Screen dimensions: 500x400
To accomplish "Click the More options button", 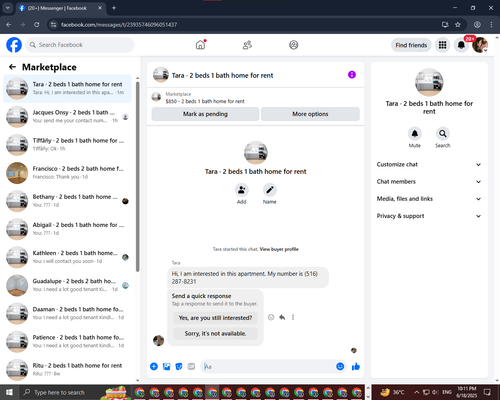I will point(310,114).
